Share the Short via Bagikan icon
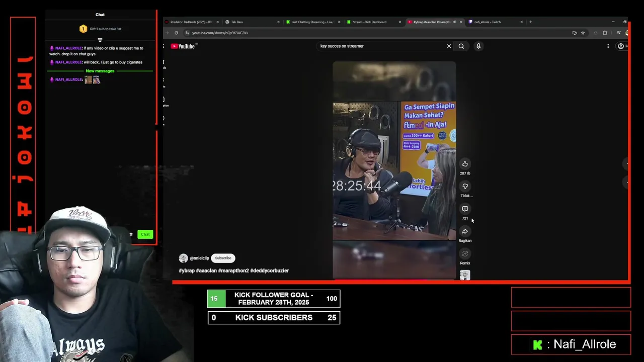The height and width of the screenshot is (362, 644). tap(465, 231)
